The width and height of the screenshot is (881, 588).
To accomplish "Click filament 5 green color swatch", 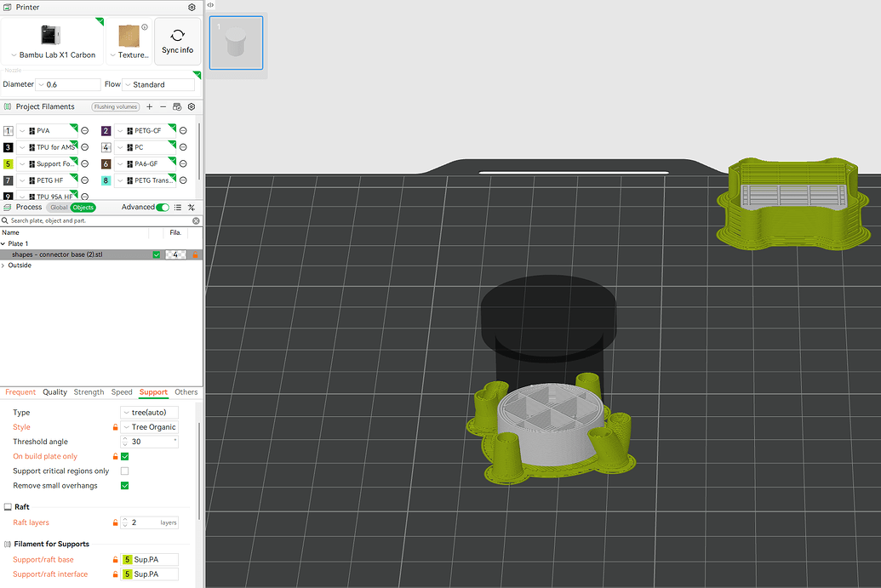I will (8, 164).
